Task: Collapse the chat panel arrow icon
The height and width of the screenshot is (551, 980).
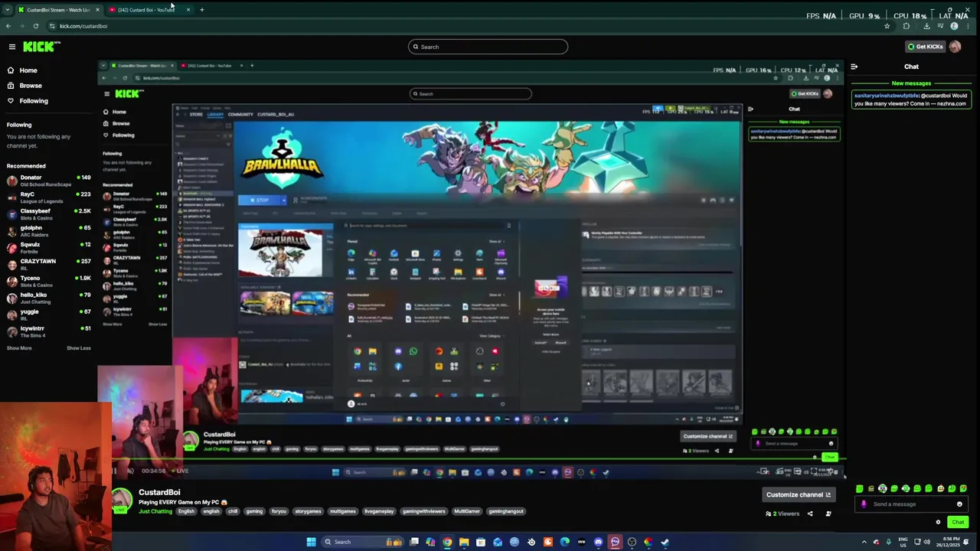Action: coord(854,67)
